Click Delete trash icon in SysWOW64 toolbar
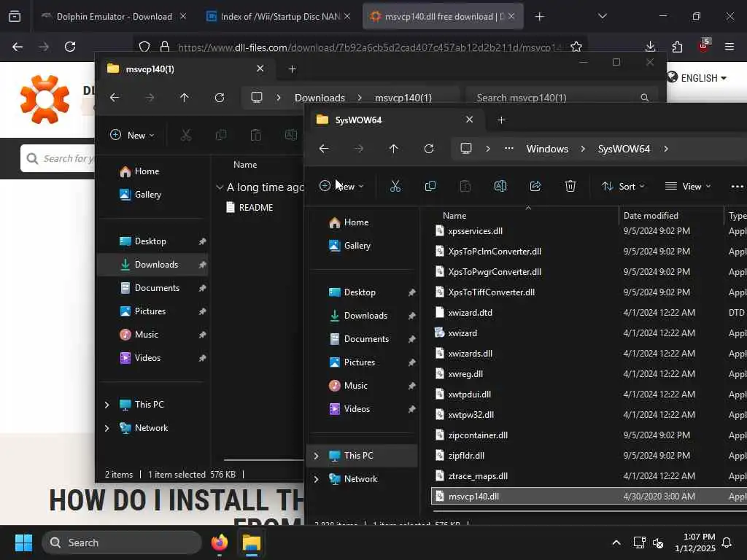Image resolution: width=747 pixels, height=560 pixels. click(x=570, y=186)
